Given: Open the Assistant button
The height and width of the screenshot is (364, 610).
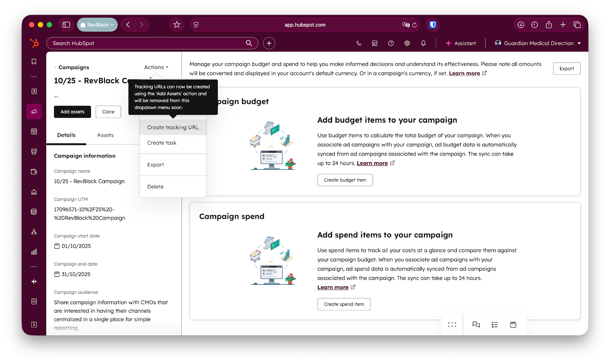Looking at the screenshot, I should pos(461,43).
